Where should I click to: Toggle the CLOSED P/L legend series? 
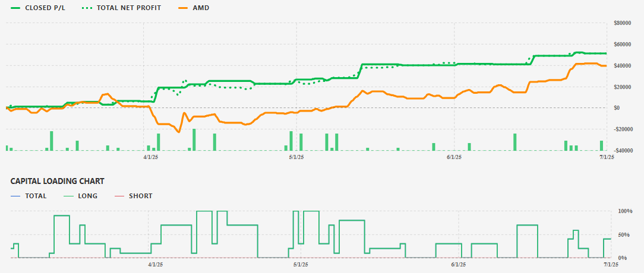(37, 8)
